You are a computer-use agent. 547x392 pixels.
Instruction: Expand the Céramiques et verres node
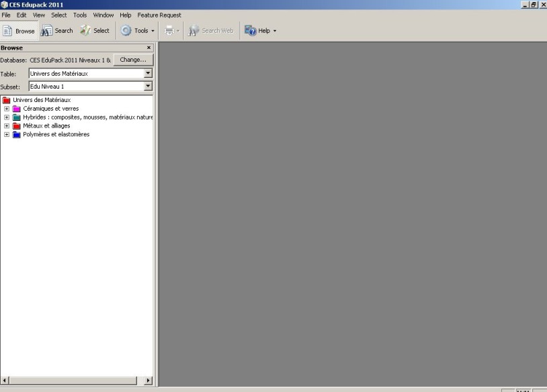pyautogui.click(x=7, y=109)
